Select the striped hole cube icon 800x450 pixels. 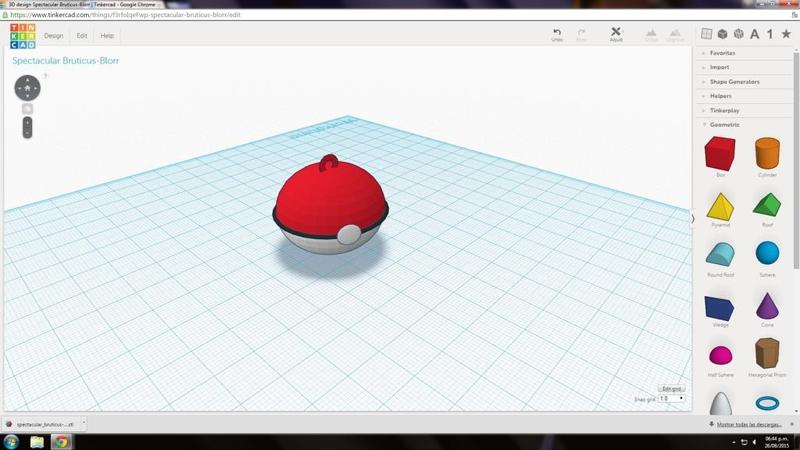coord(738,34)
